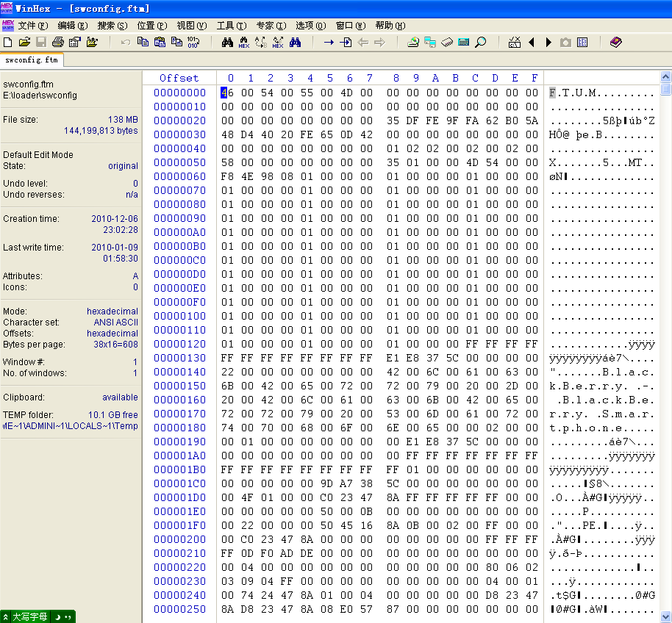Click the WinHex document icon in menu bar
The height and width of the screenshot is (623, 672).
click(7, 26)
